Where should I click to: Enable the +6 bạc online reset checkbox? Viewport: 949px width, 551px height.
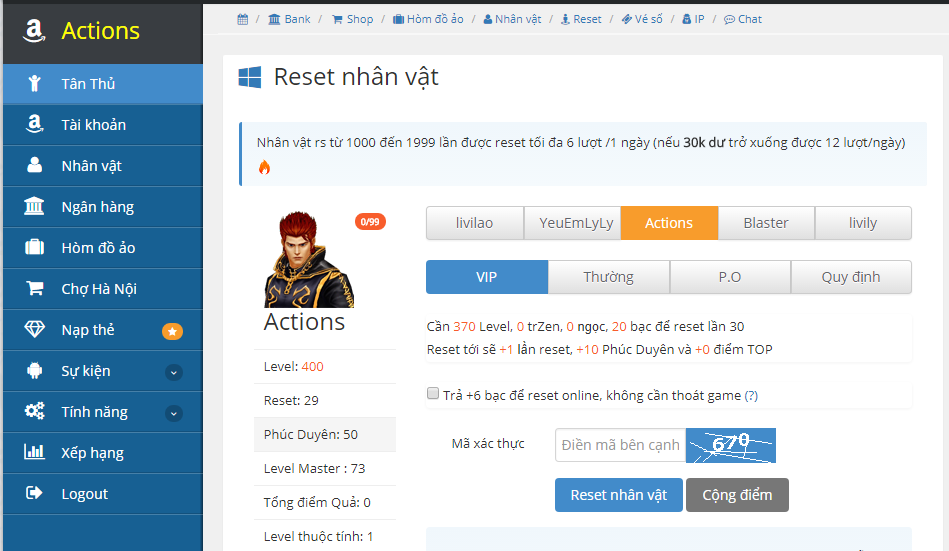point(433,394)
